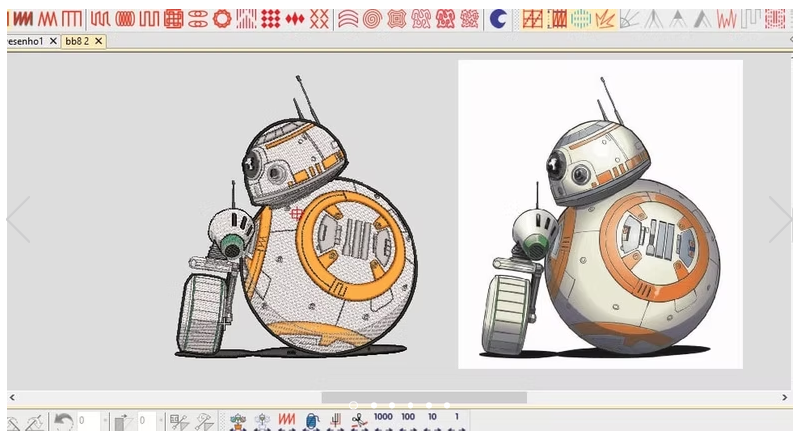
Task: Click the red jagged edge effect icon
Action: (727, 19)
